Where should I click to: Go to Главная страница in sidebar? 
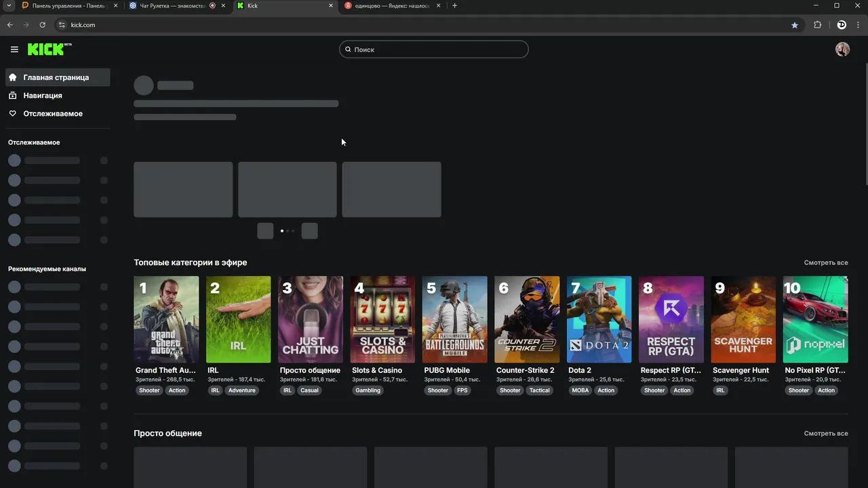point(58,77)
